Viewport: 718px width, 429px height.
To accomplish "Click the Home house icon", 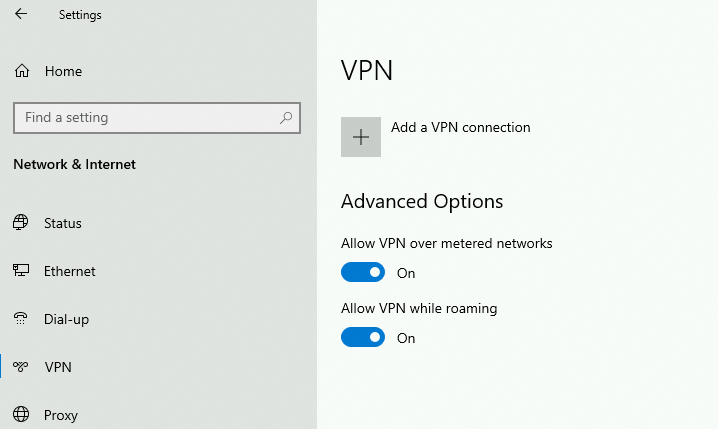I will (21, 71).
